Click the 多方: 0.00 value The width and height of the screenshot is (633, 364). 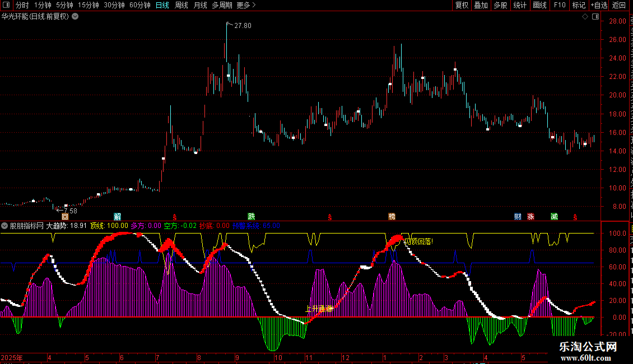click(x=146, y=226)
